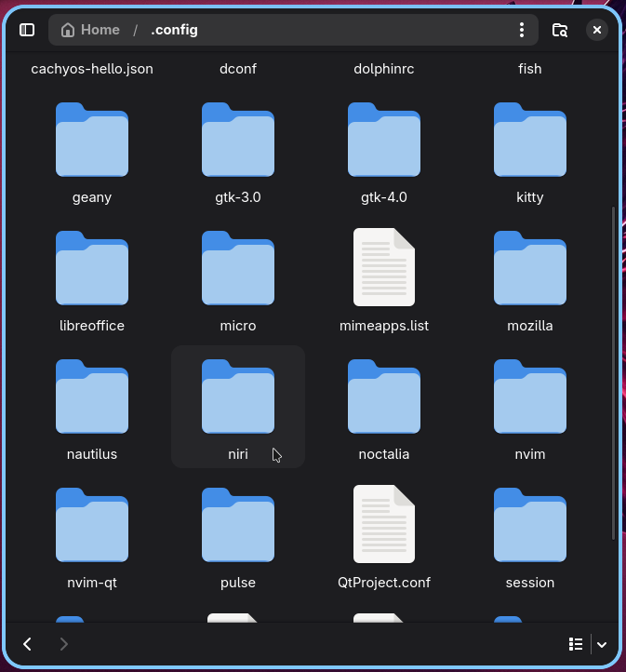Click the session name label
626x672 pixels.
530,583
